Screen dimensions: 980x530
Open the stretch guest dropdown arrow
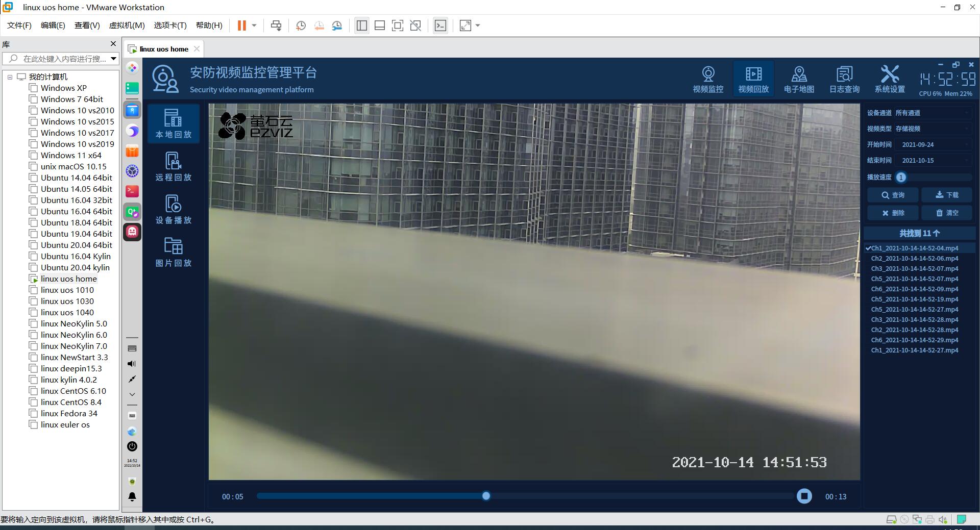pos(478,26)
